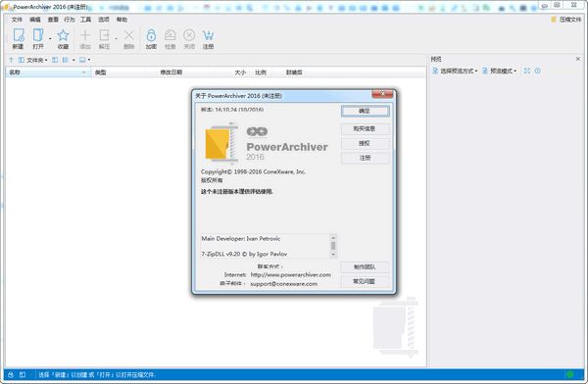Viewport: 588px width, 384px height.
Task: Open the 查看 menu
Action: (x=53, y=20)
